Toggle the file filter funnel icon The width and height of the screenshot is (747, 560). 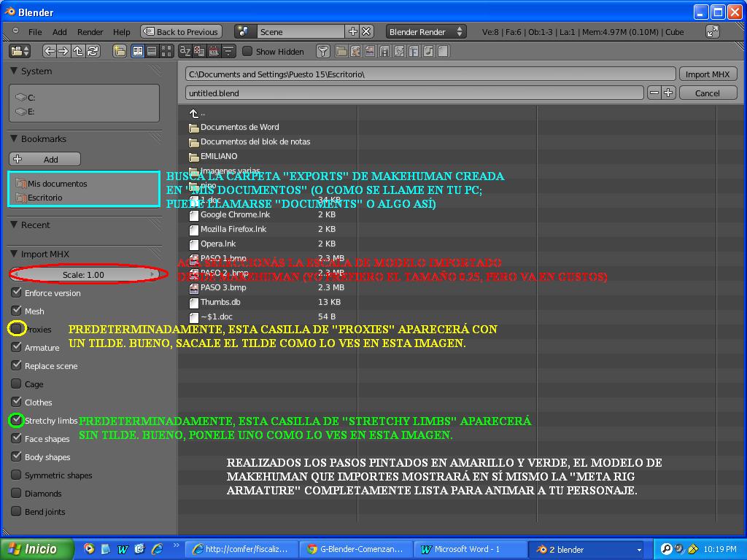click(323, 51)
